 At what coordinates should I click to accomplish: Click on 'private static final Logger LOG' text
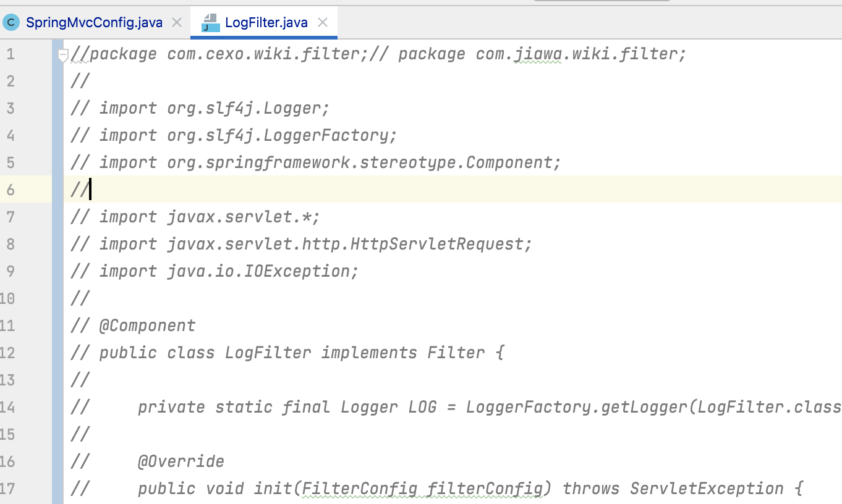[x=287, y=407]
